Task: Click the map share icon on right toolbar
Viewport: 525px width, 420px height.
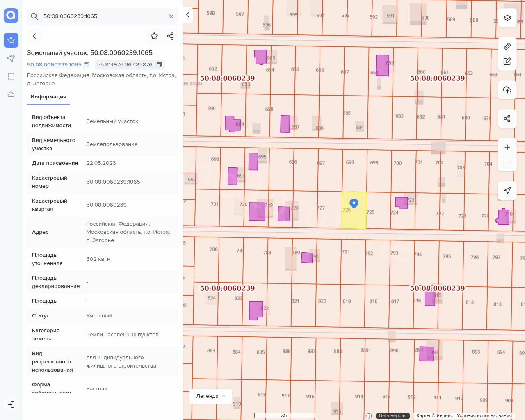Action: (x=507, y=119)
